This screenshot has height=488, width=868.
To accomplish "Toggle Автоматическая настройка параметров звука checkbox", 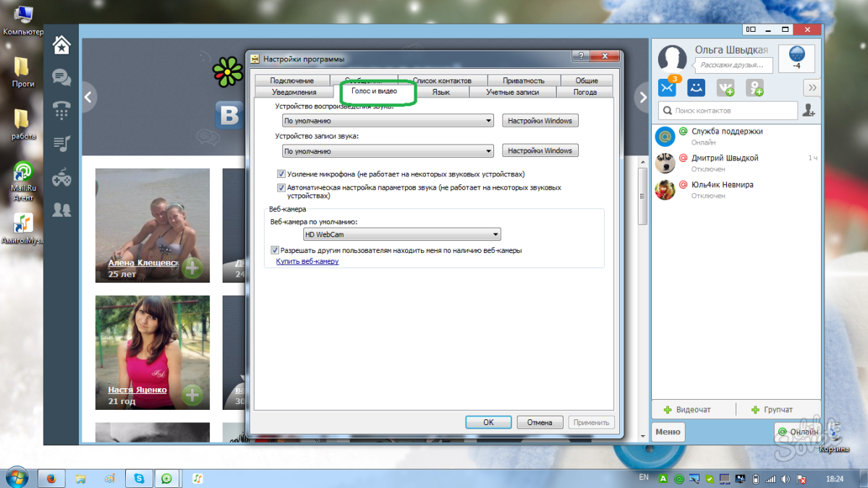I will (x=281, y=187).
